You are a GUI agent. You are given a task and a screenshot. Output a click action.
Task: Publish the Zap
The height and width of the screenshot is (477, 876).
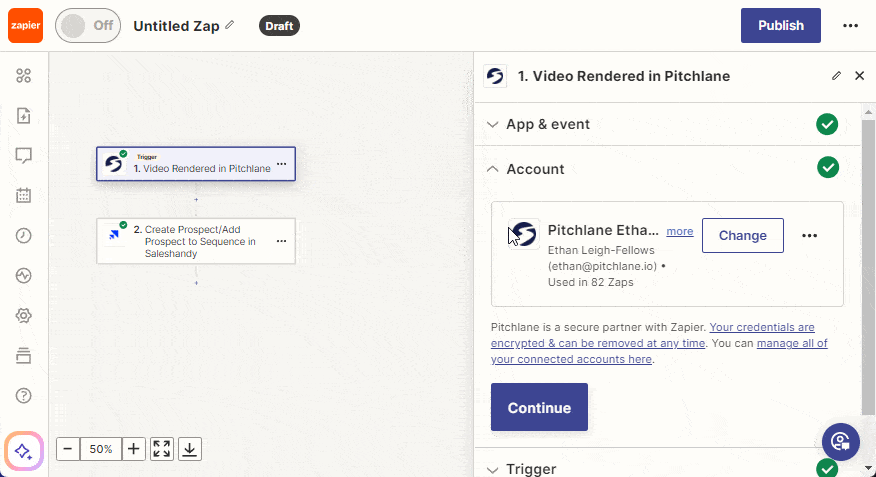[780, 26]
